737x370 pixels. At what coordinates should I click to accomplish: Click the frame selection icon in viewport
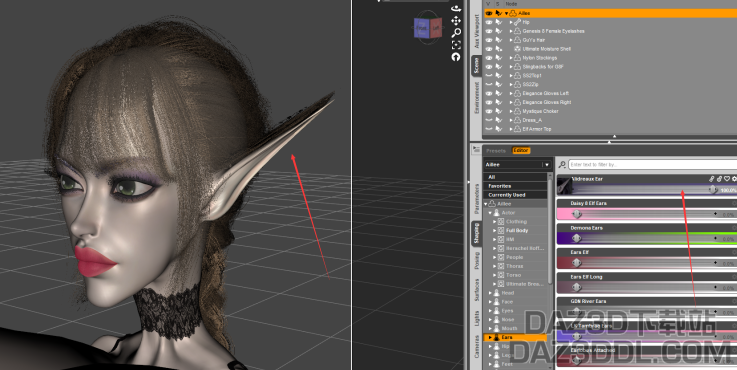455,45
